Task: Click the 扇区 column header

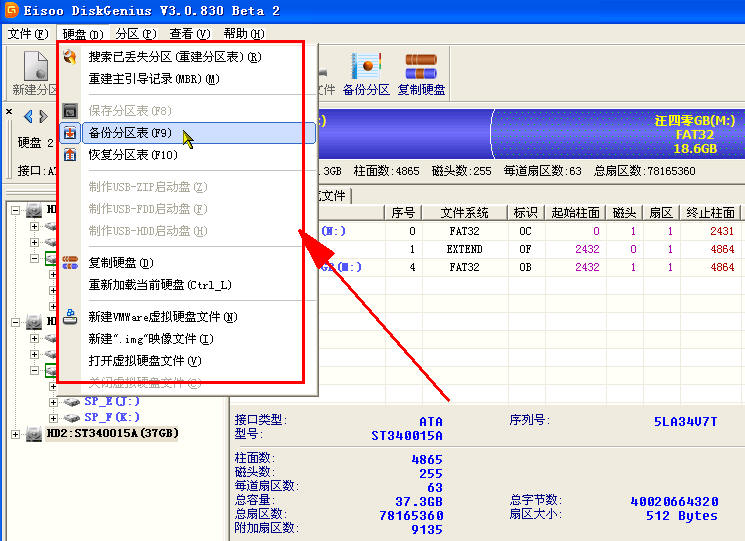Action: pos(661,212)
